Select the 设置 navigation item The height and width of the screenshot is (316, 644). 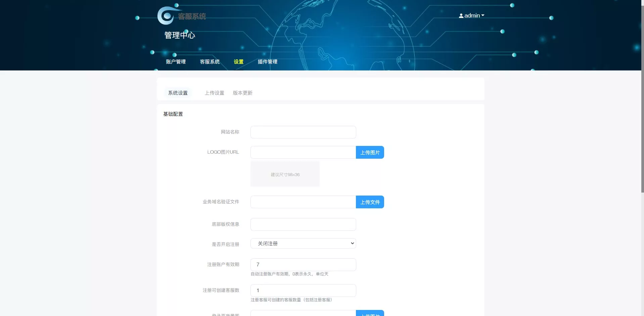click(x=238, y=62)
